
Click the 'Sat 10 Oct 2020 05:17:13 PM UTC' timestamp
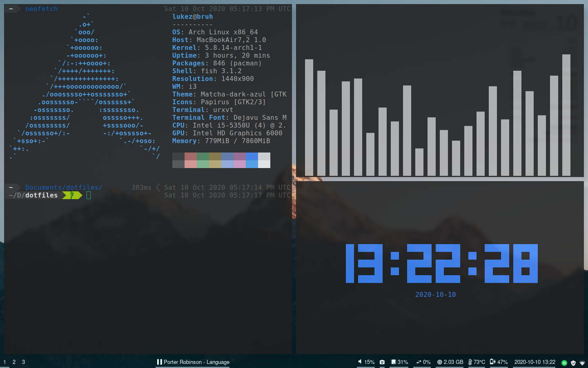click(x=227, y=9)
